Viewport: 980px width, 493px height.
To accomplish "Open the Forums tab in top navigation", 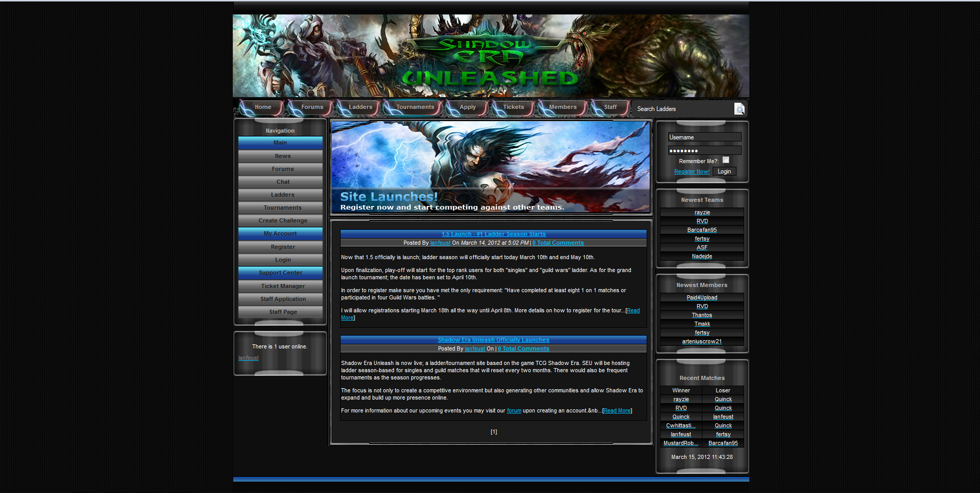I will pyautogui.click(x=312, y=107).
